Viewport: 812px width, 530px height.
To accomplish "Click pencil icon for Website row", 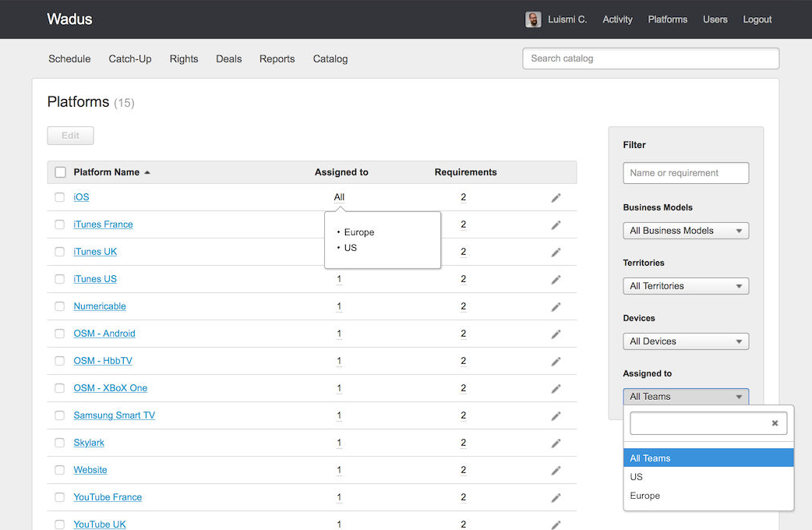I will click(x=556, y=471).
